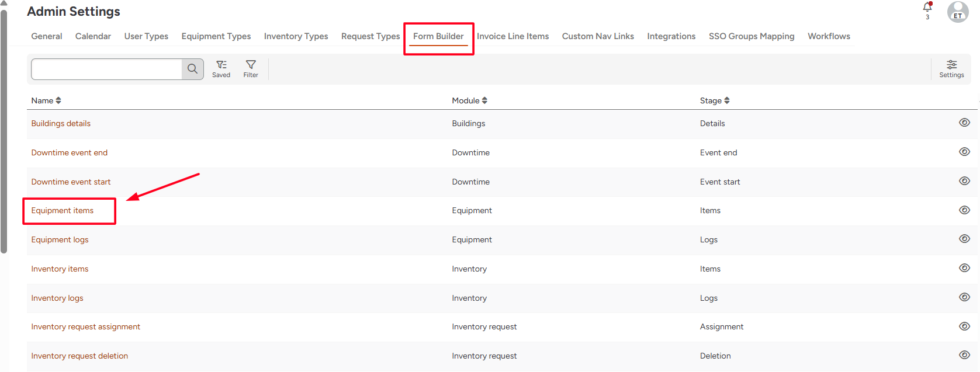Open the Saved filters icon
Image resolution: width=980 pixels, height=372 pixels.
(221, 68)
